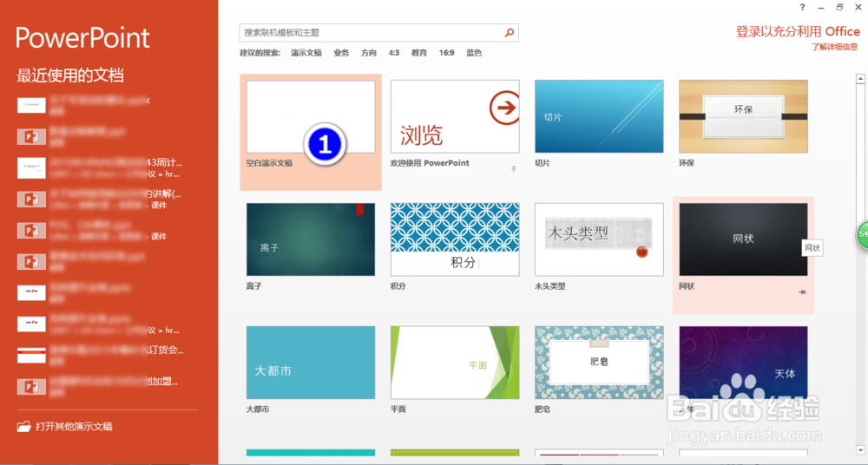The height and width of the screenshot is (465, 868).
Task: Open recent file ending in 订货会...
Action: (x=100, y=355)
